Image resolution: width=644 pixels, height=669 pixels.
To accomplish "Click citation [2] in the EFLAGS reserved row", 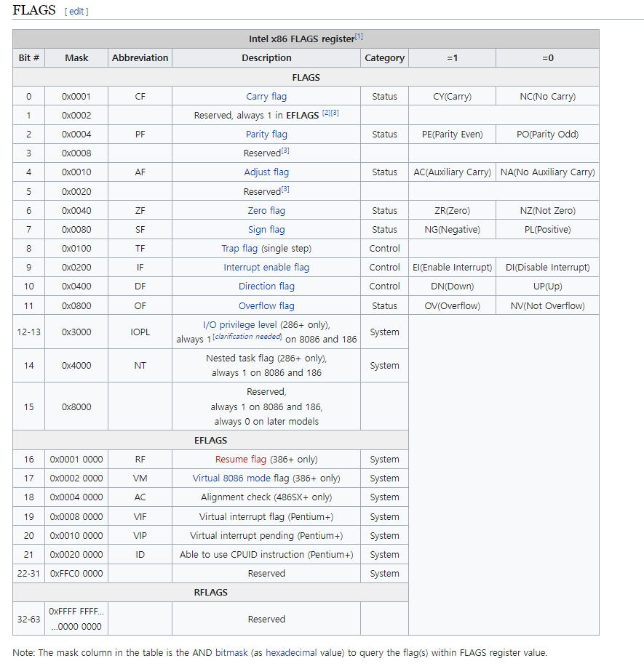I will click(326, 113).
